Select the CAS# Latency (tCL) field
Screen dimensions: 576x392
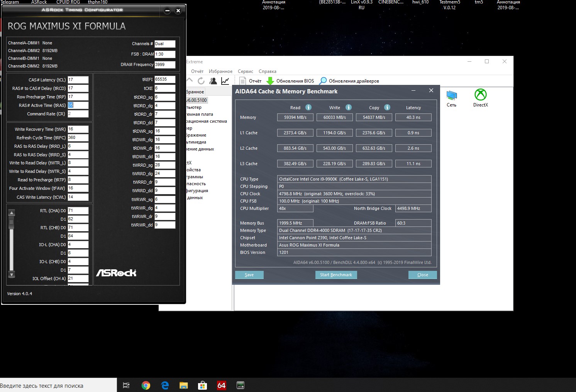click(78, 80)
